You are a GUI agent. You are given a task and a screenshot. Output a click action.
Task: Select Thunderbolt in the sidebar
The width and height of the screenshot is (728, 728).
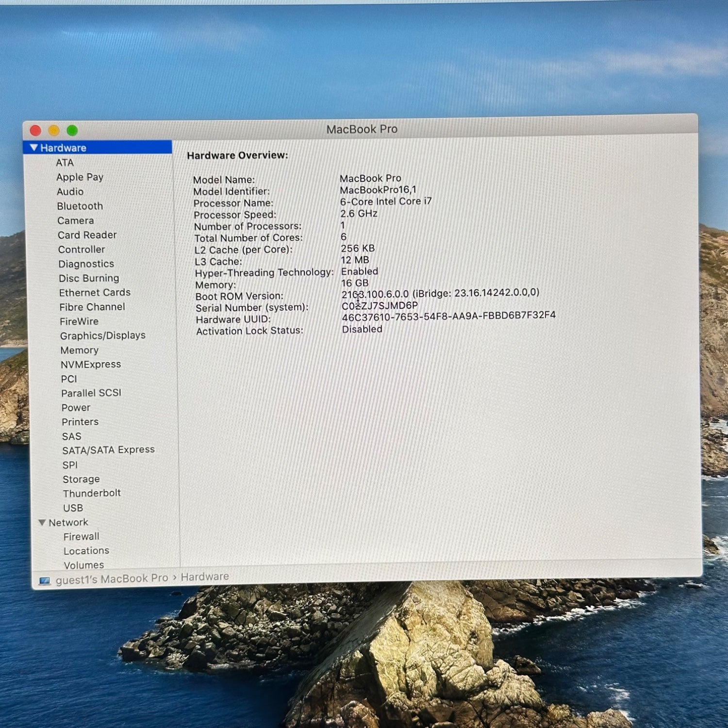[92, 493]
